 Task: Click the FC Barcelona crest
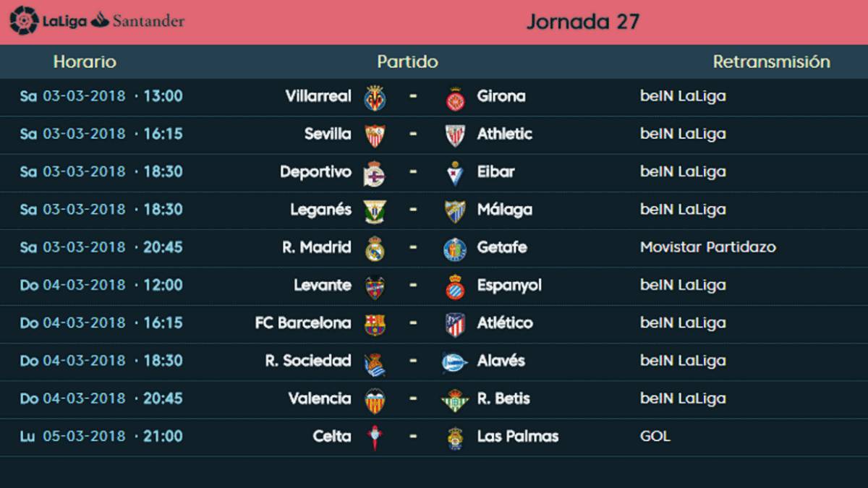(375, 324)
